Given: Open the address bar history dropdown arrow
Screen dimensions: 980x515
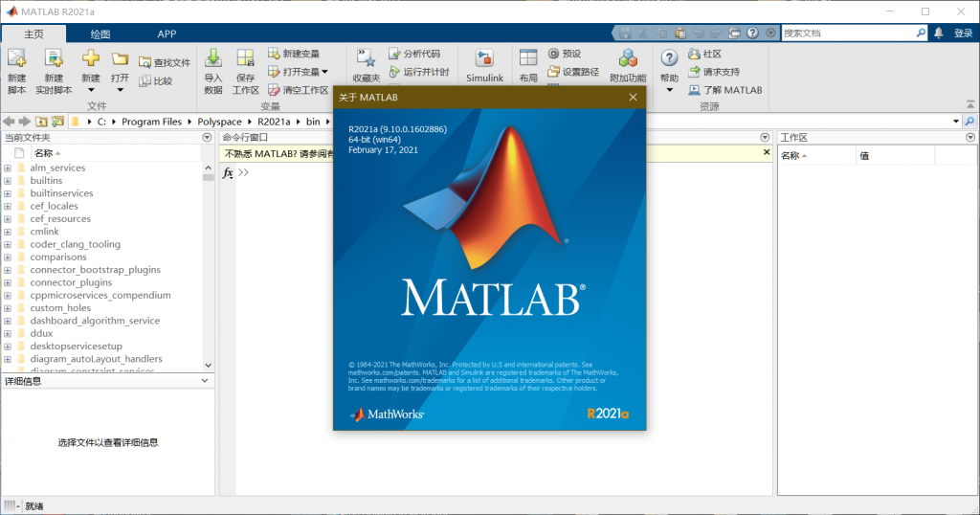Looking at the screenshot, I should pyautogui.click(x=956, y=122).
